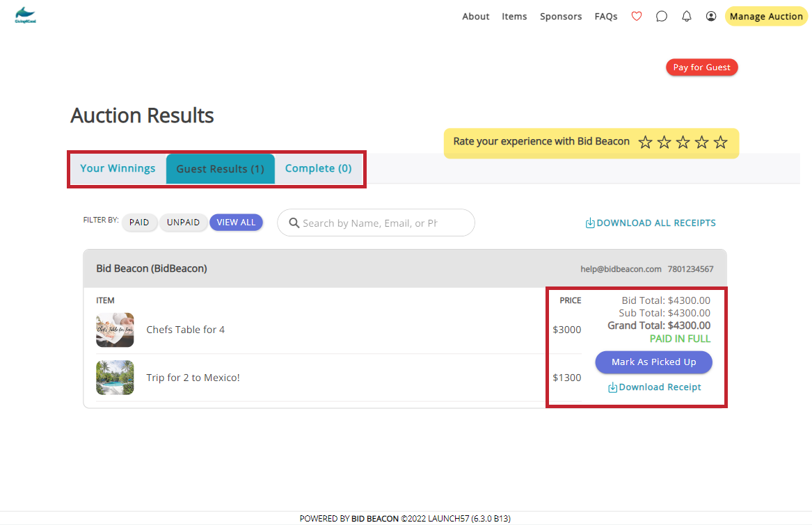Open the favorites heart icon
Screen dimensions: 812x525
click(636, 16)
